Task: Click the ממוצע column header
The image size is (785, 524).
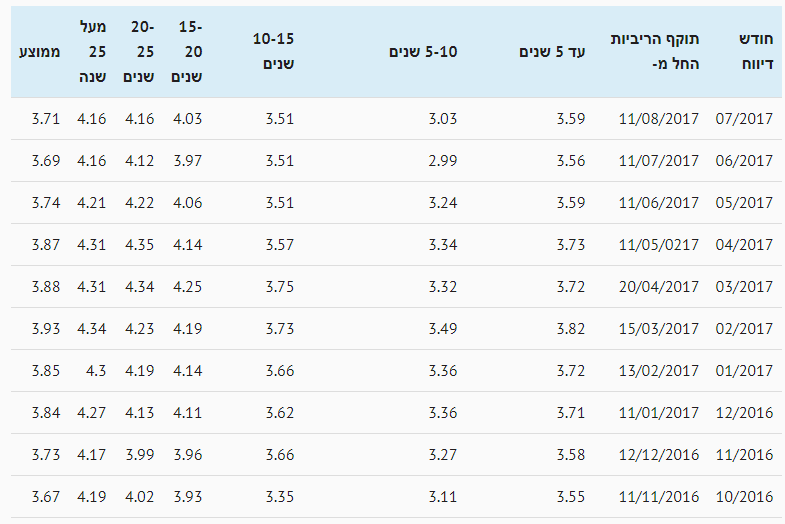Action: coord(40,52)
